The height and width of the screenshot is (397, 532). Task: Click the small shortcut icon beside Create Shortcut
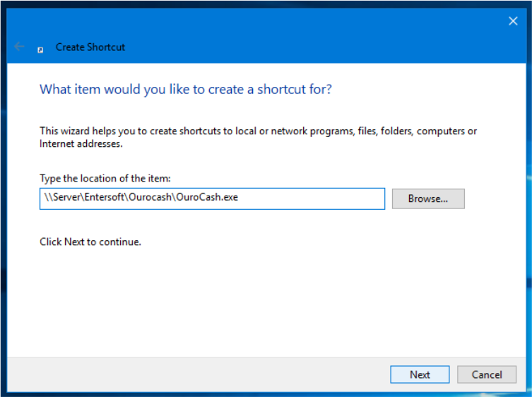tap(40, 50)
